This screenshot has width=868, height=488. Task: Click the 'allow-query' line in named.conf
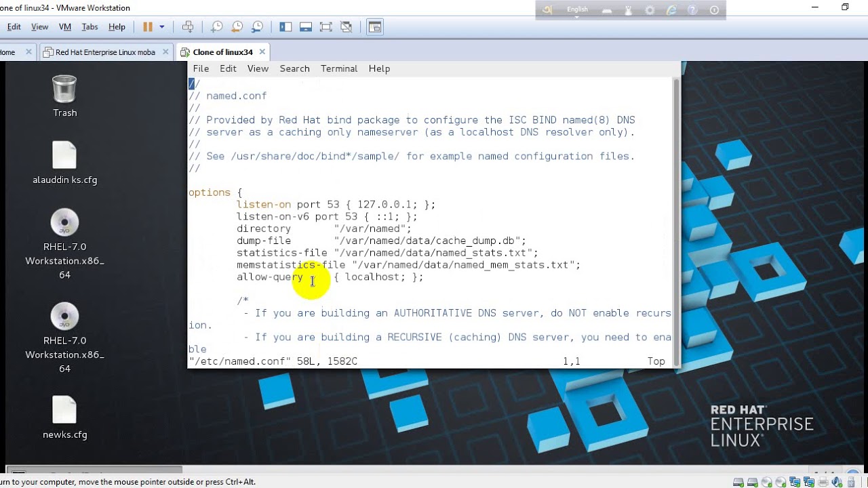[330, 277]
